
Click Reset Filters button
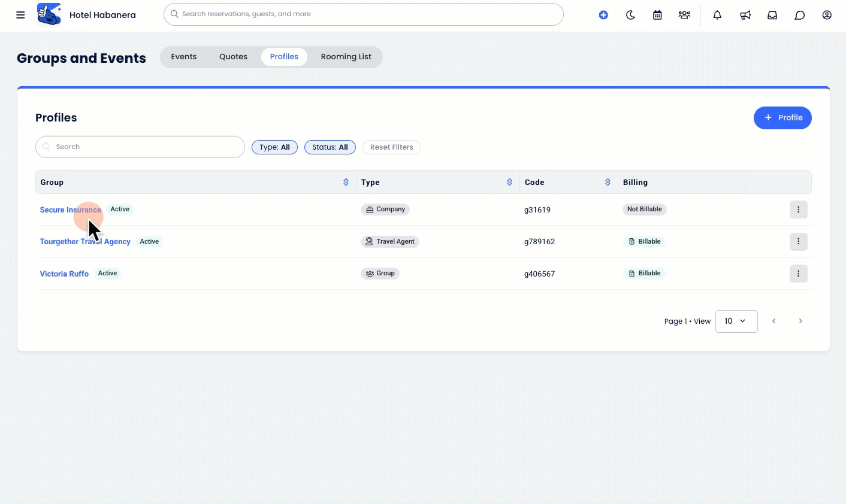(x=391, y=147)
